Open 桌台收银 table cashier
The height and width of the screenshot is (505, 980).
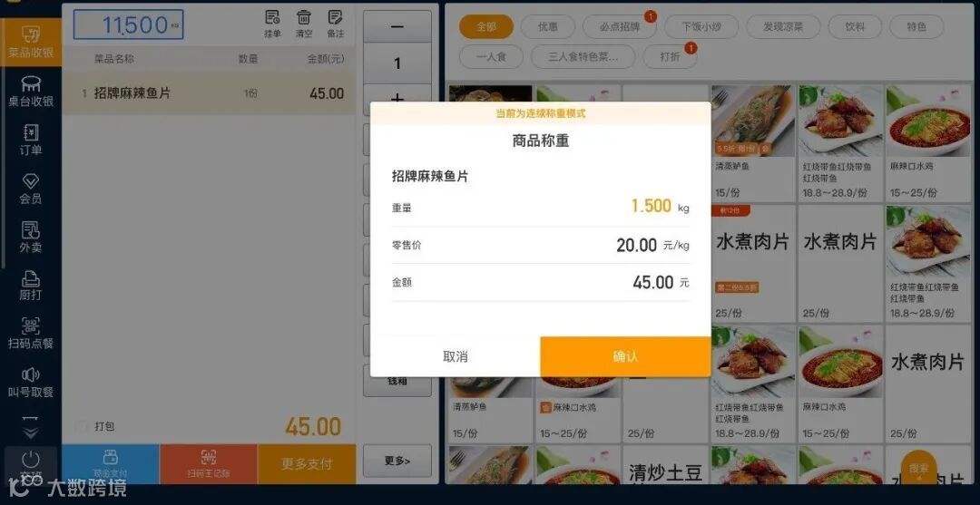click(x=31, y=92)
